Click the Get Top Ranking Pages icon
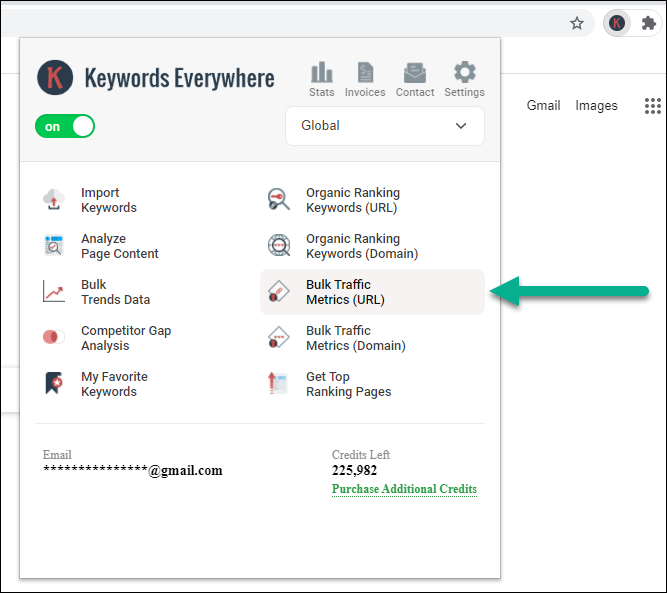 point(277,383)
